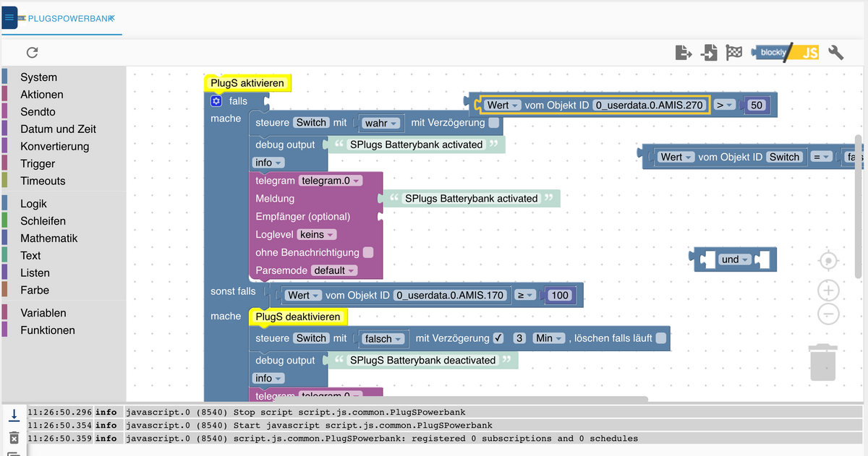Check the ohne Benachrichtigung checkbox

coord(368,252)
